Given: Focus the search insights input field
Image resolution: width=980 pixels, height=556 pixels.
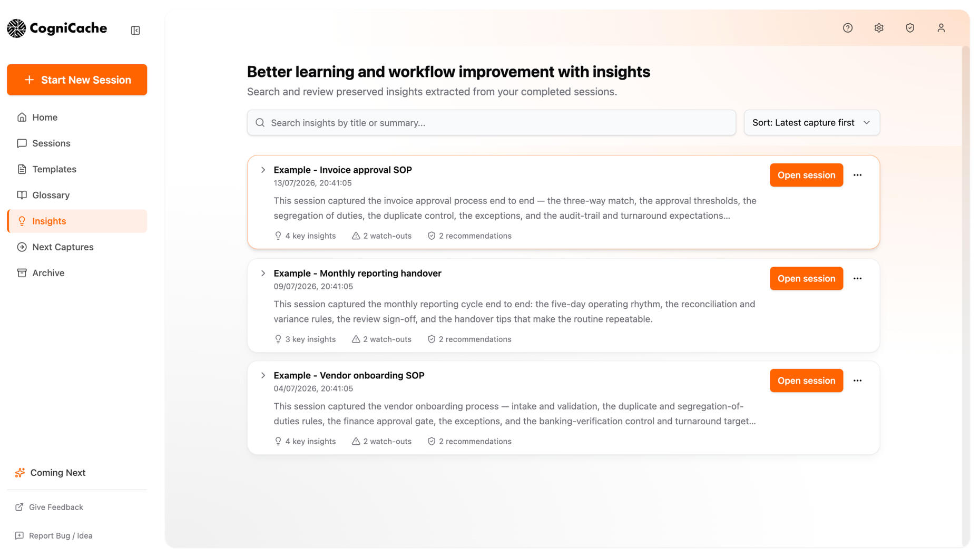Looking at the screenshot, I should [491, 122].
